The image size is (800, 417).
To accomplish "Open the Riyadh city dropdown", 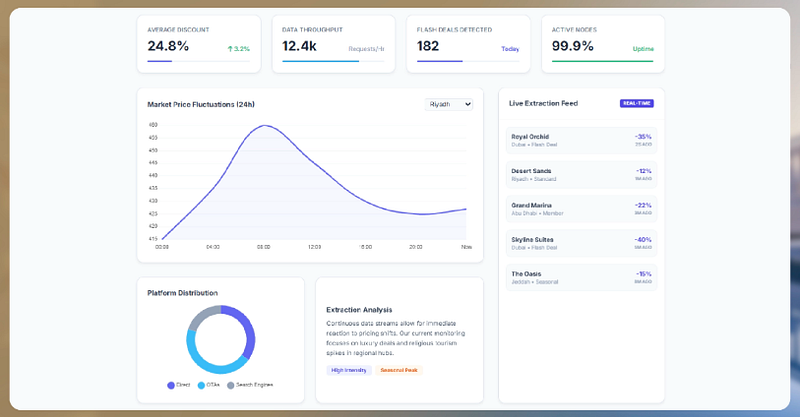I will [448, 104].
